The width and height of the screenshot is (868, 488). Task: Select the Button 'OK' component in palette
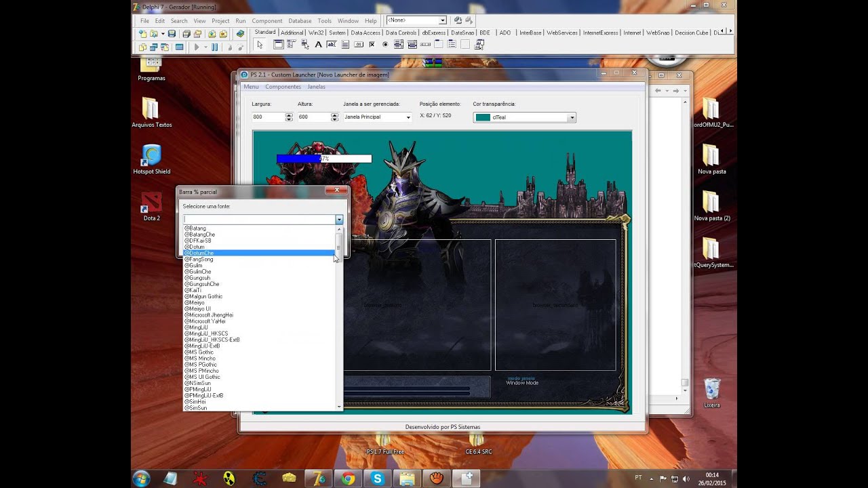[358, 44]
